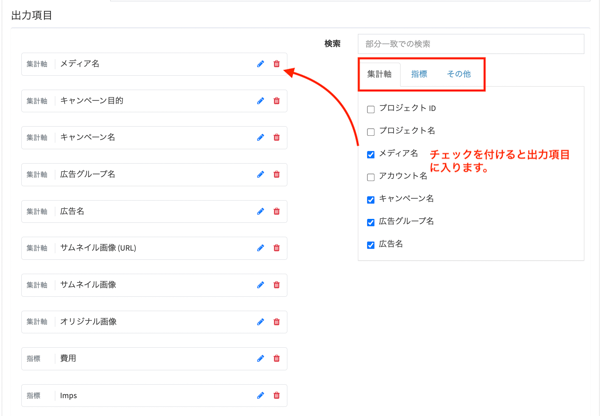Click pencil icon for 費用 metric
This screenshot has width=600, height=416.
coord(260,359)
